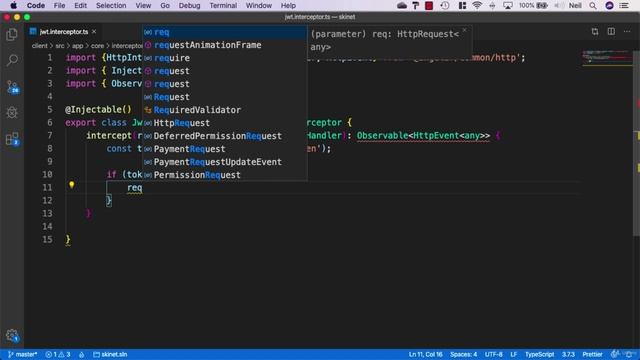The height and width of the screenshot is (360, 640).
Task: Open the View menu
Action: [143, 5]
